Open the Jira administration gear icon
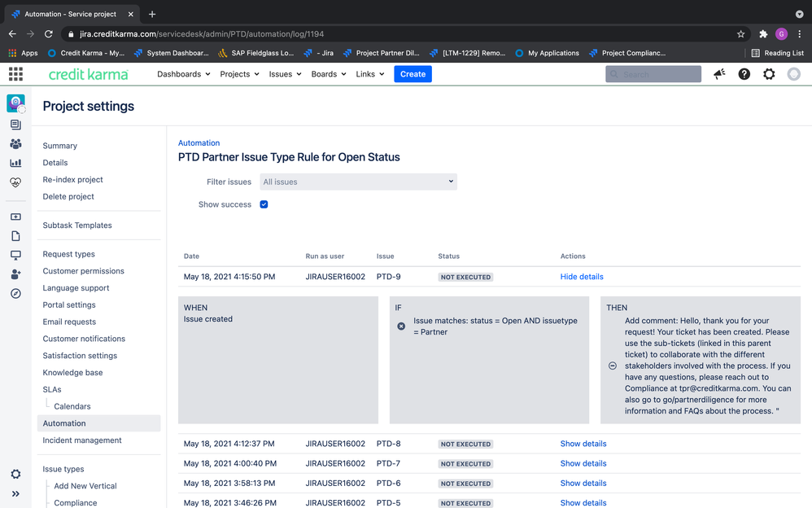Screen dimensions: 812x508 pyautogui.click(x=769, y=74)
